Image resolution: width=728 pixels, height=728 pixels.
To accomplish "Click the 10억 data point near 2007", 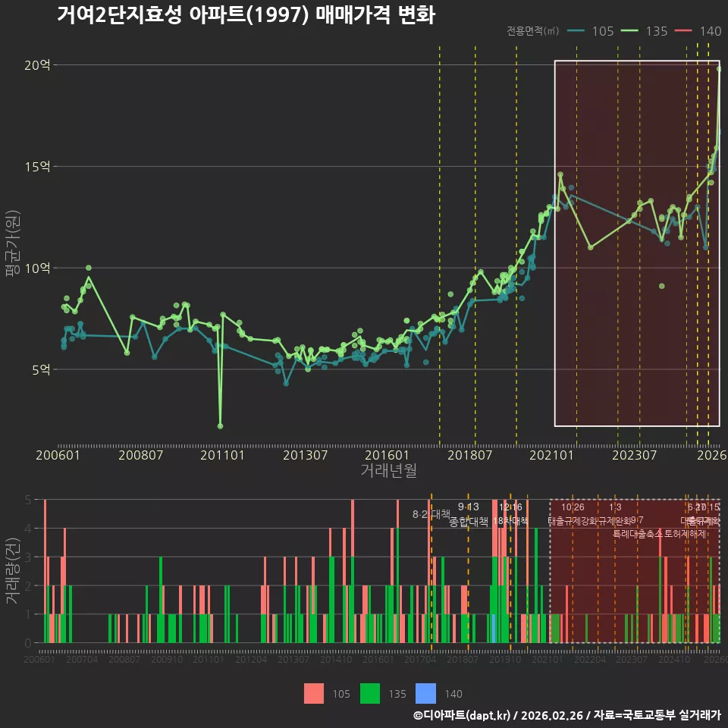I will (89, 268).
